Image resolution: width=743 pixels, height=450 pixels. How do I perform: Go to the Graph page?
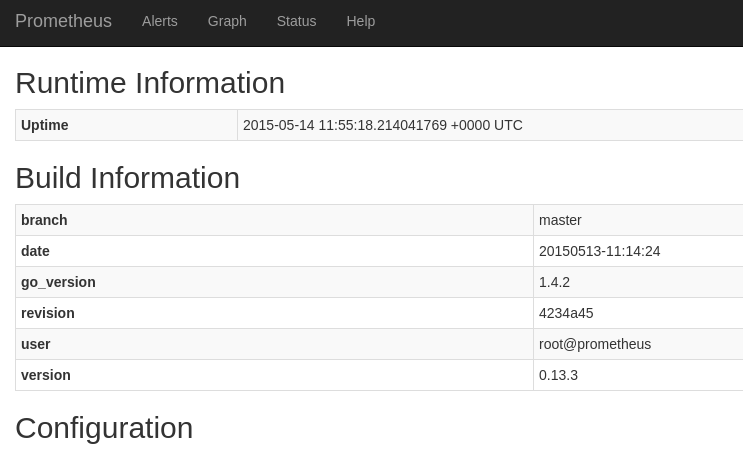(227, 21)
